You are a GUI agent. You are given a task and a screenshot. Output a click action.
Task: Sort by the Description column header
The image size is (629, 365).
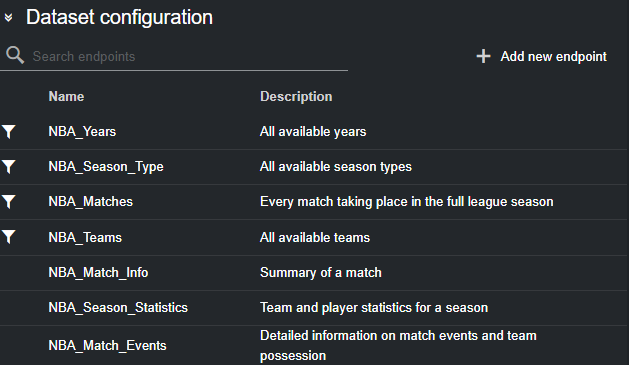[x=296, y=96]
